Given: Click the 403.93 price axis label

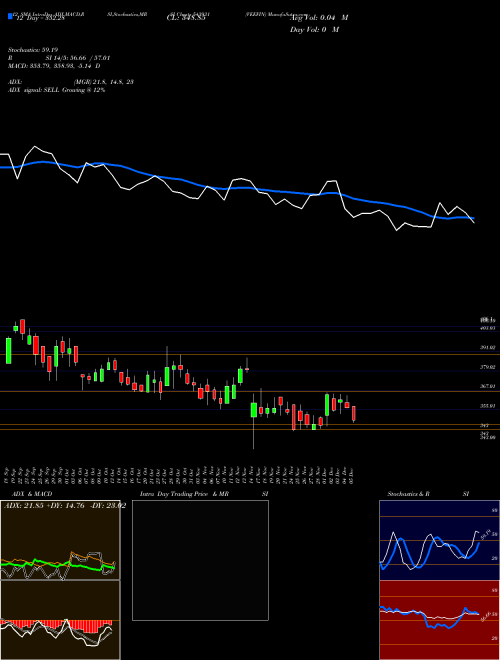Looking at the screenshot, I should [x=488, y=327].
